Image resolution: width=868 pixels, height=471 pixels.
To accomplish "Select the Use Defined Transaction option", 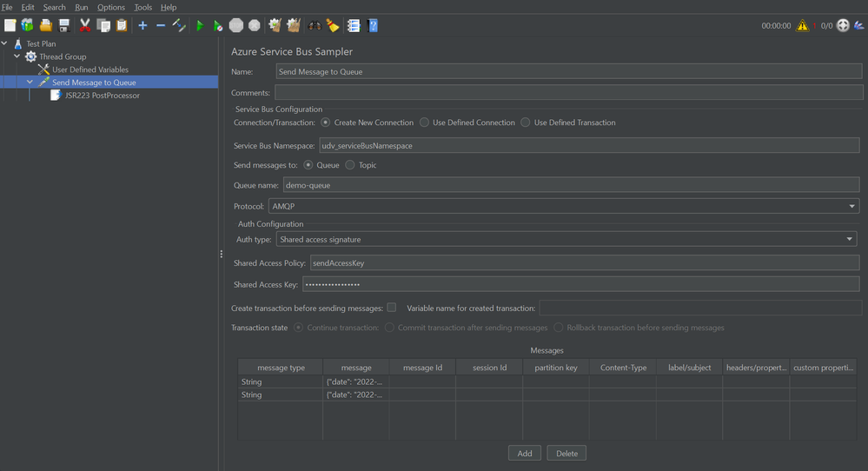I will click(526, 123).
